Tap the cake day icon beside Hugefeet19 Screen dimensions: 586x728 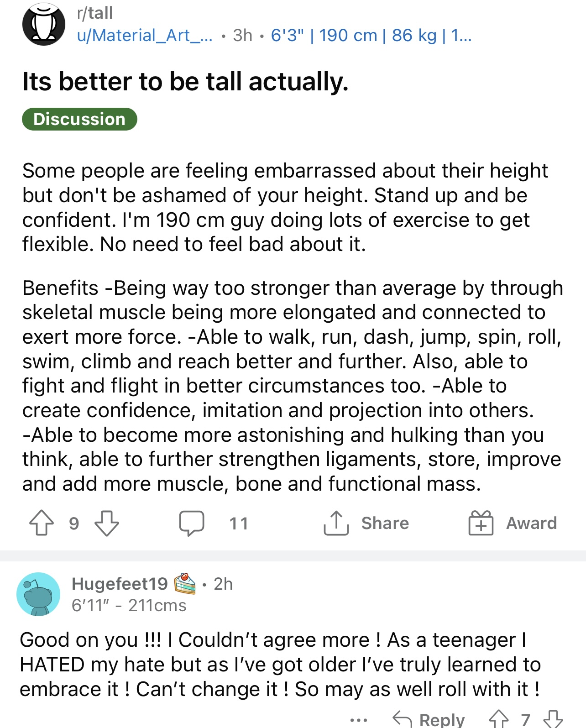coord(185,583)
